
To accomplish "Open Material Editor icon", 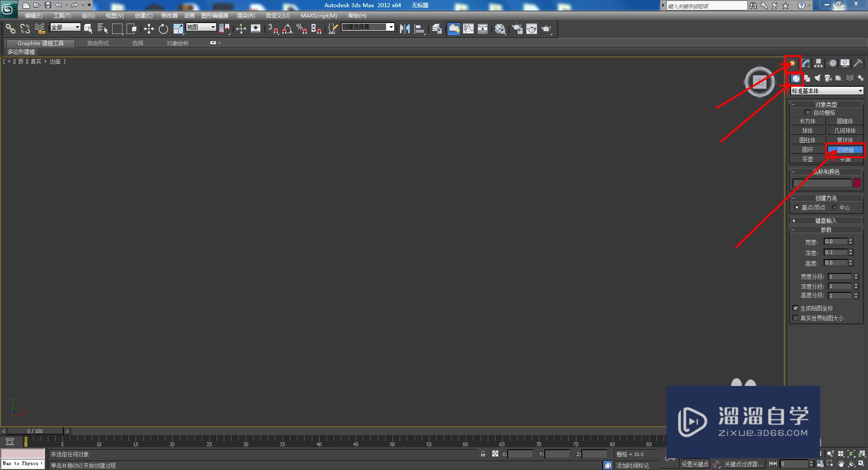I will point(500,29).
